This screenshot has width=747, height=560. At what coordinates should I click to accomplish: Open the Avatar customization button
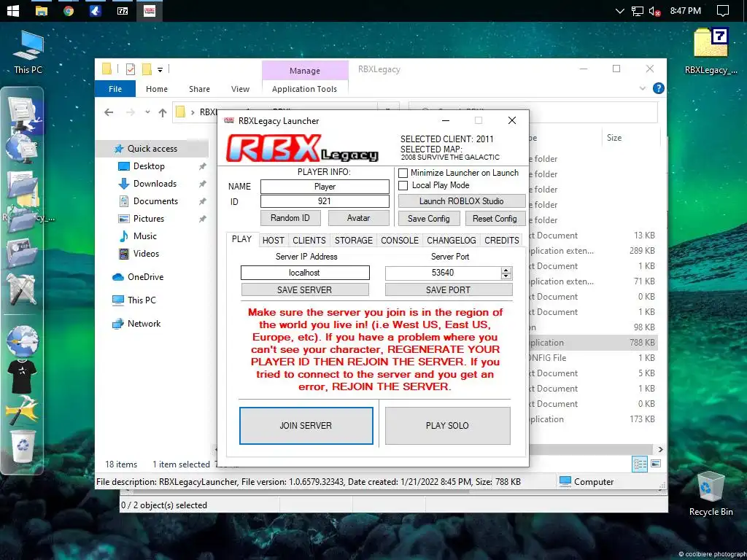click(x=358, y=218)
